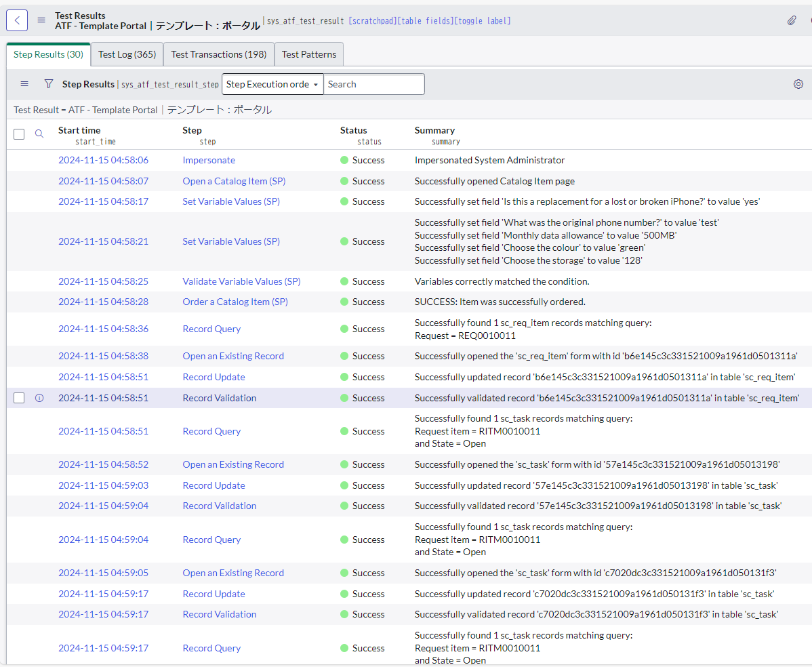Screen dimensions: 812x667
Task: Open the personalize list gear icon
Action: 798,83
